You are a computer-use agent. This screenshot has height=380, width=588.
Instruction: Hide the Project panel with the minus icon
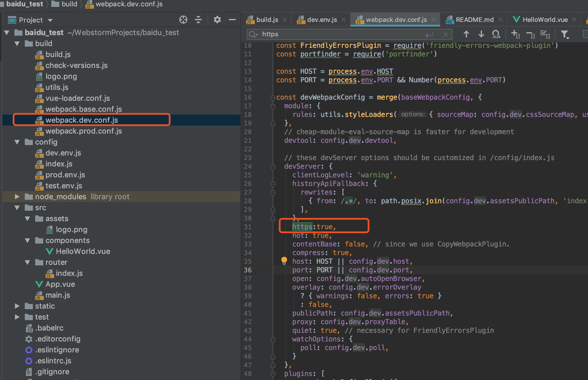(232, 20)
